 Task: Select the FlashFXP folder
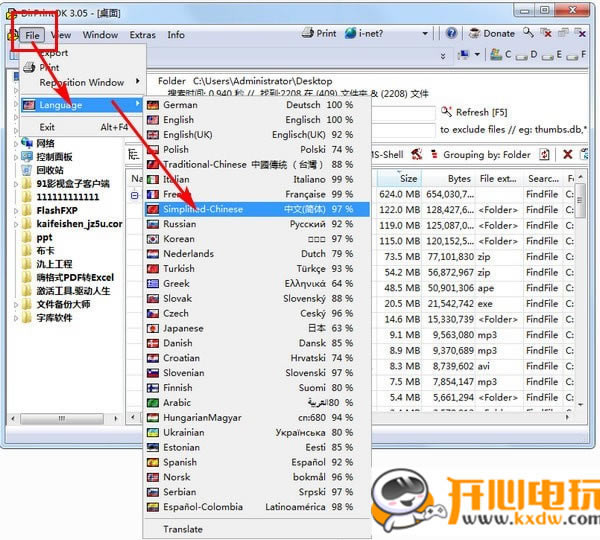pyautogui.click(x=57, y=210)
